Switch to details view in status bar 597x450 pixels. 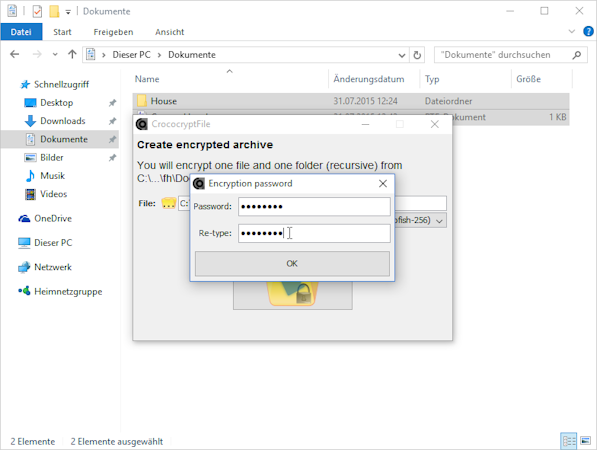click(x=569, y=441)
